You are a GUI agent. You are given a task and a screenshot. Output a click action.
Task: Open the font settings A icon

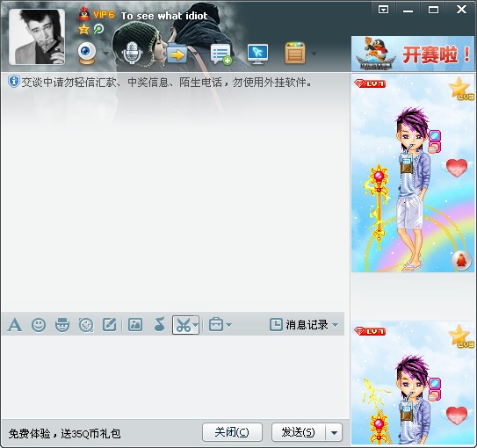click(x=15, y=324)
